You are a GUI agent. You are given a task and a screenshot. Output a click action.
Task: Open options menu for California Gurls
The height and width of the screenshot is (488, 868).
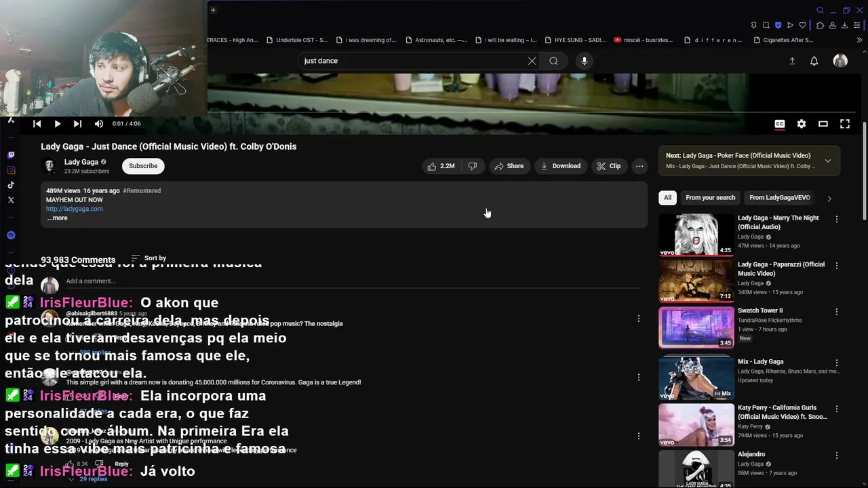(837, 409)
